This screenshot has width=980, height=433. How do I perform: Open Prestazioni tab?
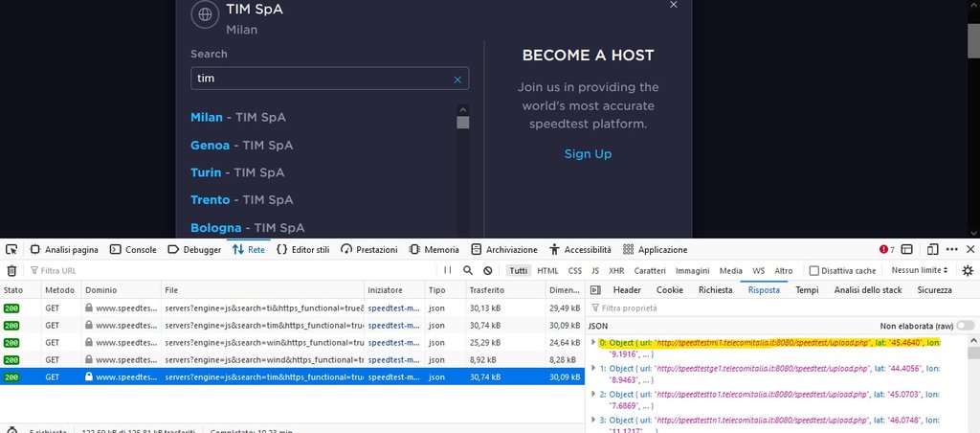pyautogui.click(x=369, y=250)
